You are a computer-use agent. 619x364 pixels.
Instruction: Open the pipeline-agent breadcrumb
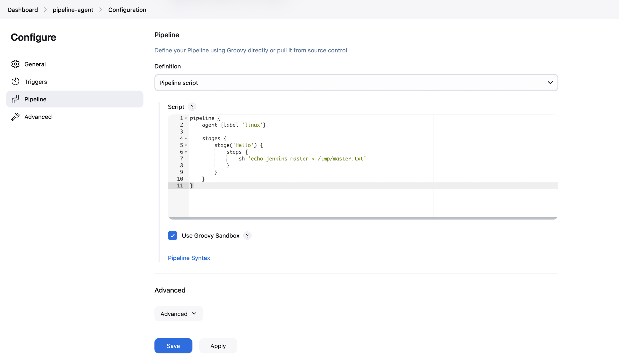click(x=73, y=10)
